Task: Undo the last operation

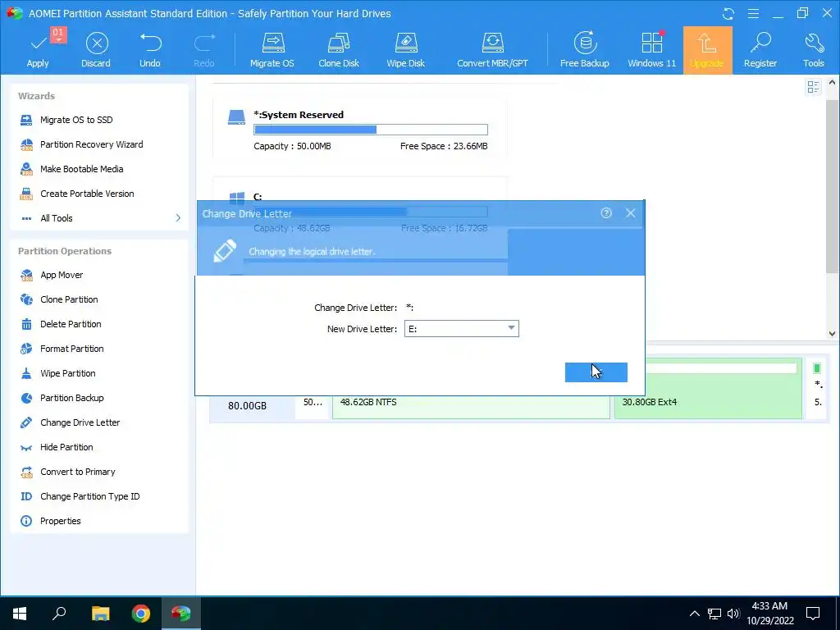Action: pos(150,49)
